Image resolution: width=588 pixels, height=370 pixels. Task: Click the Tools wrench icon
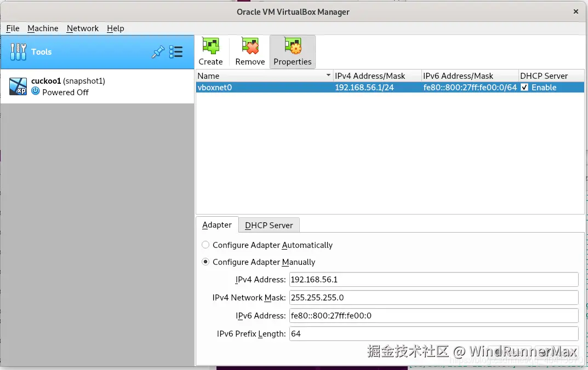[19, 51]
